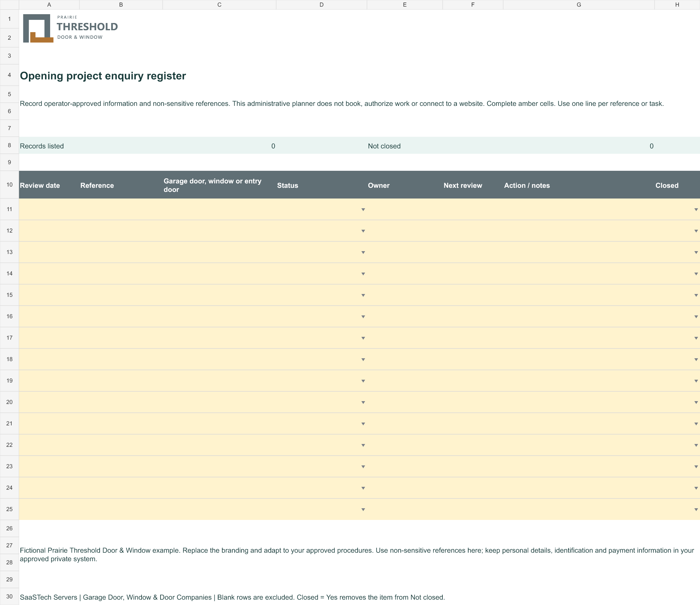Image resolution: width=700 pixels, height=605 pixels.
Task: Click Next review cell in row 21
Action: pyautogui.click(x=473, y=423)
